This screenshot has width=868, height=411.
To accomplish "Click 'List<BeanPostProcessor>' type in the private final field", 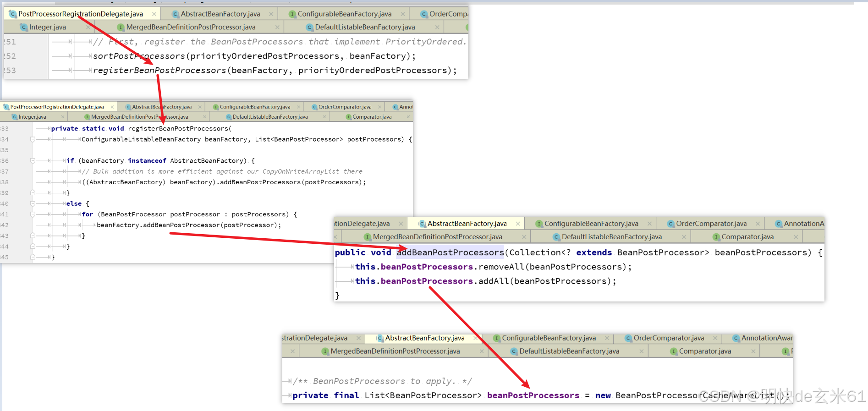I will pyautogui.click(x=423, y=395).
